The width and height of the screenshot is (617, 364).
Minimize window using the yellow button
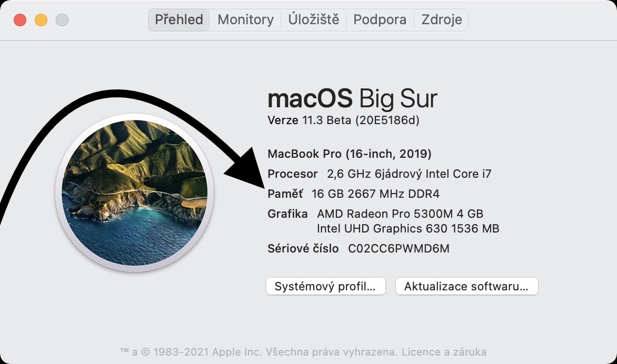click(x=41, y=21)
